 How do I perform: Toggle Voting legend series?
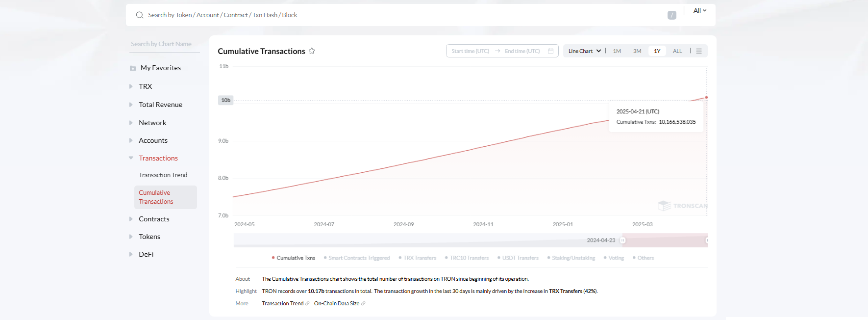[614, 258]
